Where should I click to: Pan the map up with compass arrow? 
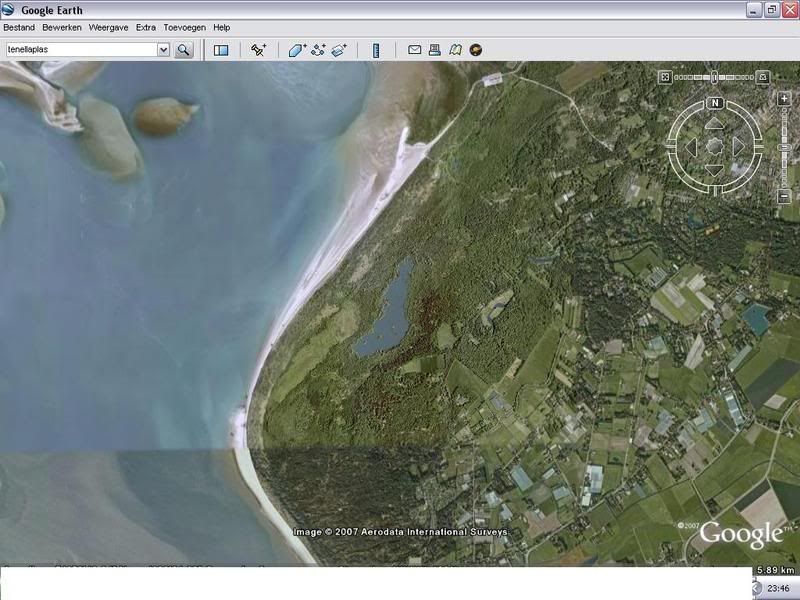click(714, 124)
